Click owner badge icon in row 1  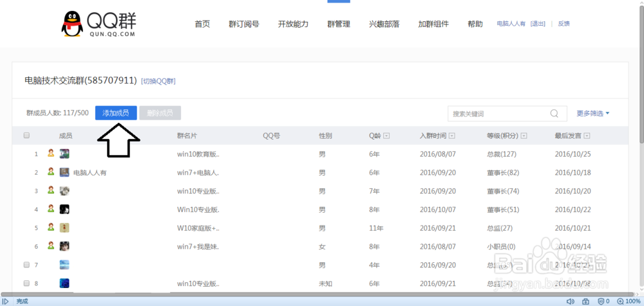tap(50, 153)
